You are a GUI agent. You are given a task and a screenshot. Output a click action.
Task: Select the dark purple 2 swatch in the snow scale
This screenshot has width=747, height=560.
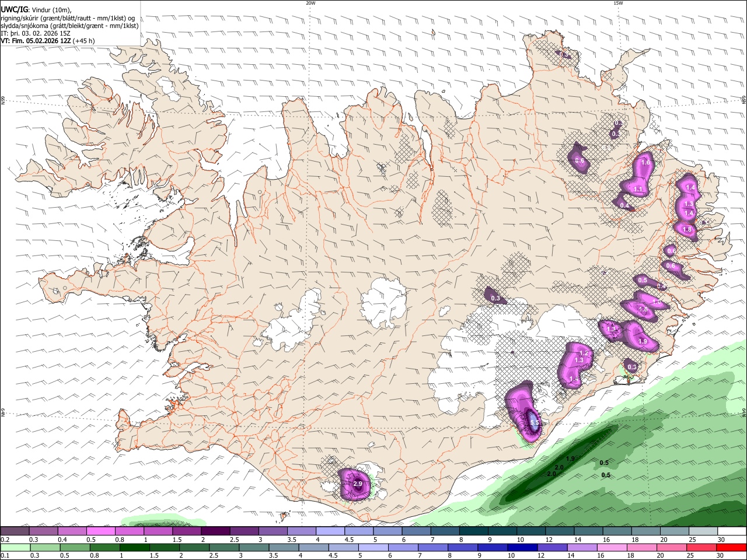(x=215, y=531)
